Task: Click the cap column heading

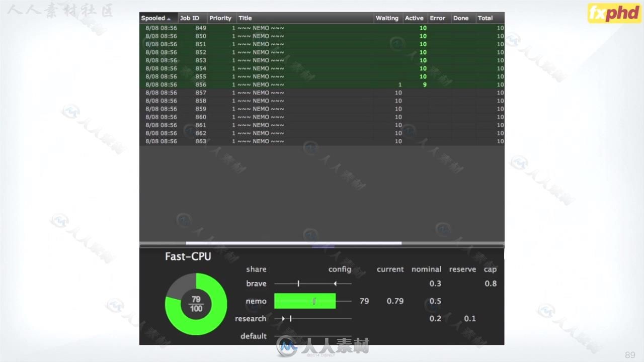Action: [x=490, y=269]
